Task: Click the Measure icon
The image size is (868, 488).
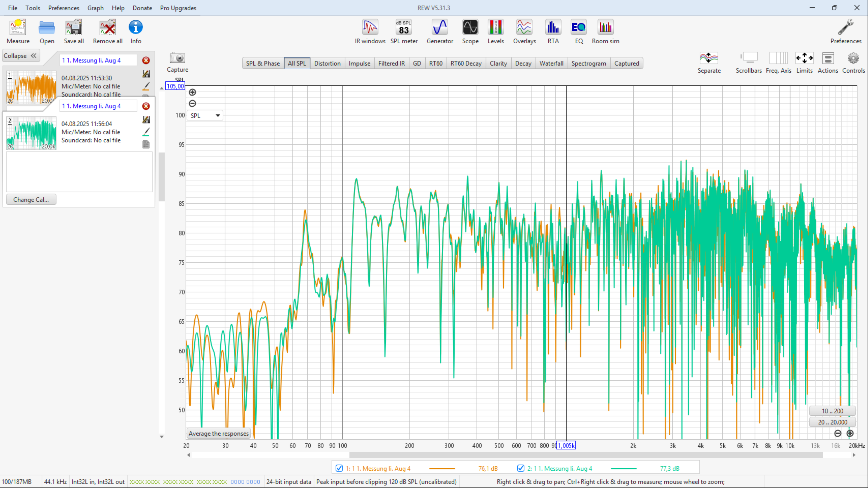Action: point(18,32)
